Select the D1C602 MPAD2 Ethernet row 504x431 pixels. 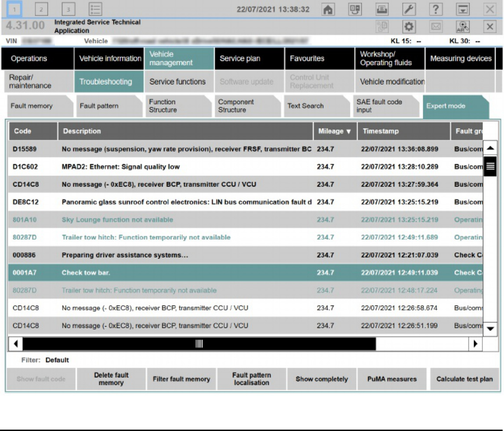pyautogui.click(x=245, y=167)
